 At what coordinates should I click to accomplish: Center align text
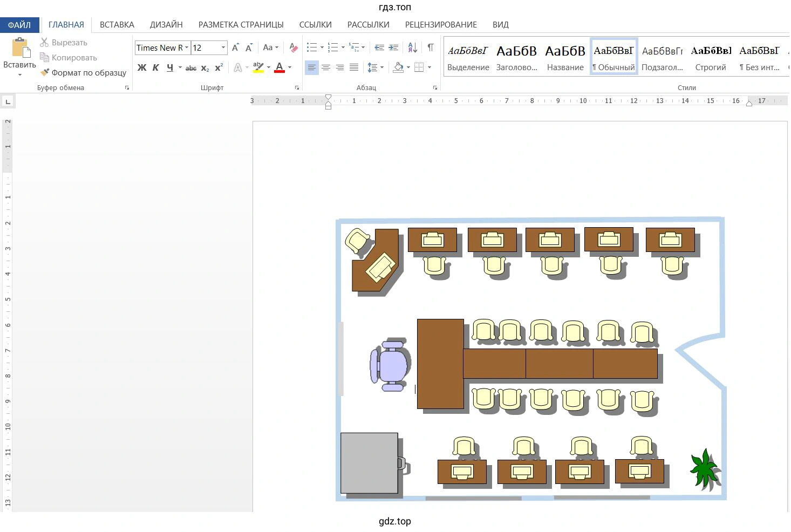[326, 67]
